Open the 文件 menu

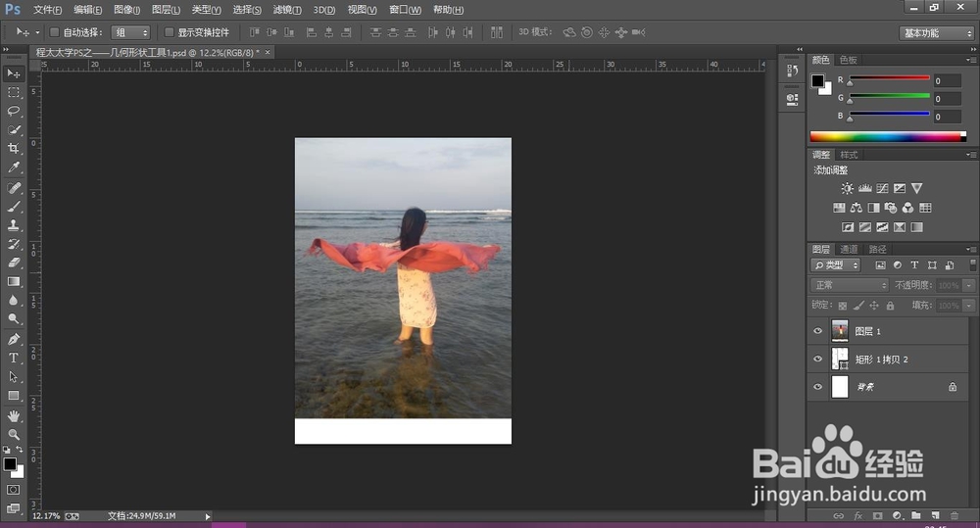[47, 10]
